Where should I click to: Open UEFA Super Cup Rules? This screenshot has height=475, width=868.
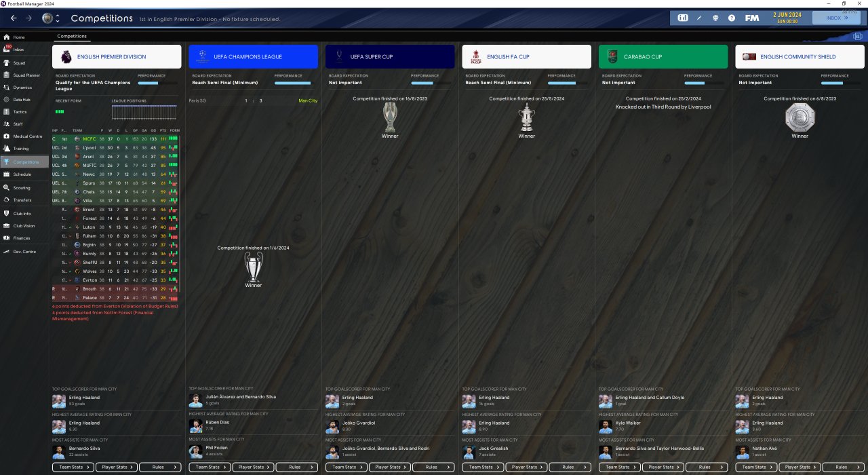tap(434, 467)
